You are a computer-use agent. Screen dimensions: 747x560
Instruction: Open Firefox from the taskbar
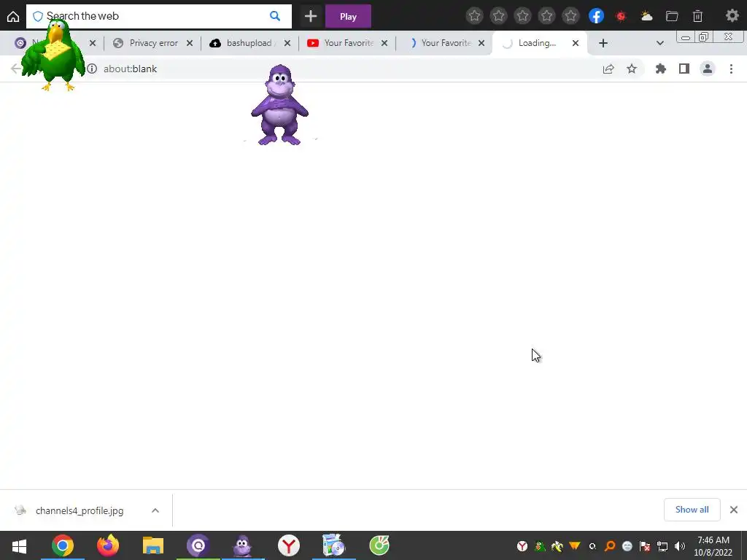click(108, 545)
